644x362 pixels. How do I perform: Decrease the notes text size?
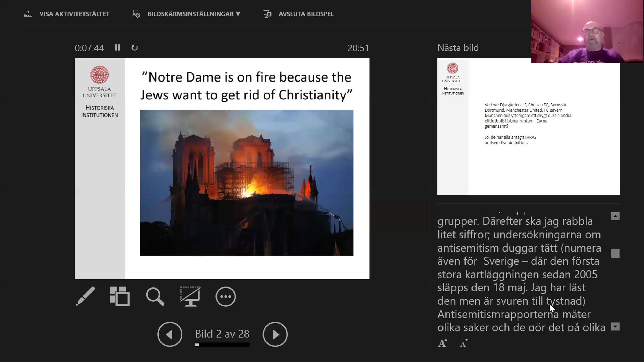click(464, 343)
